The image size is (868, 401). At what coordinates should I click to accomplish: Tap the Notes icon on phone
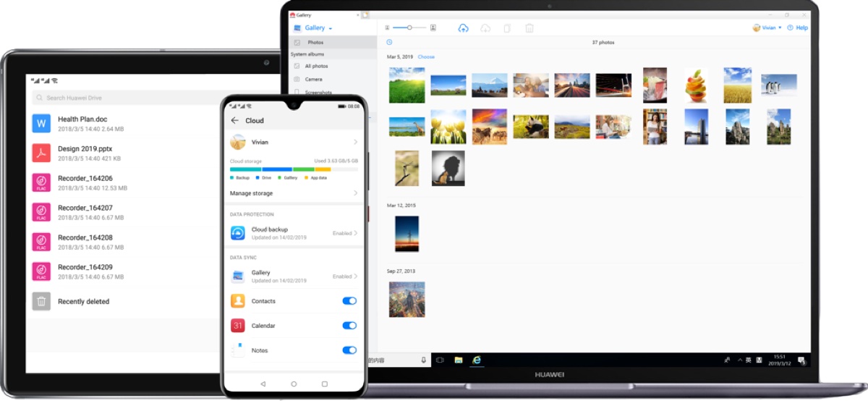tap(238, 350)
